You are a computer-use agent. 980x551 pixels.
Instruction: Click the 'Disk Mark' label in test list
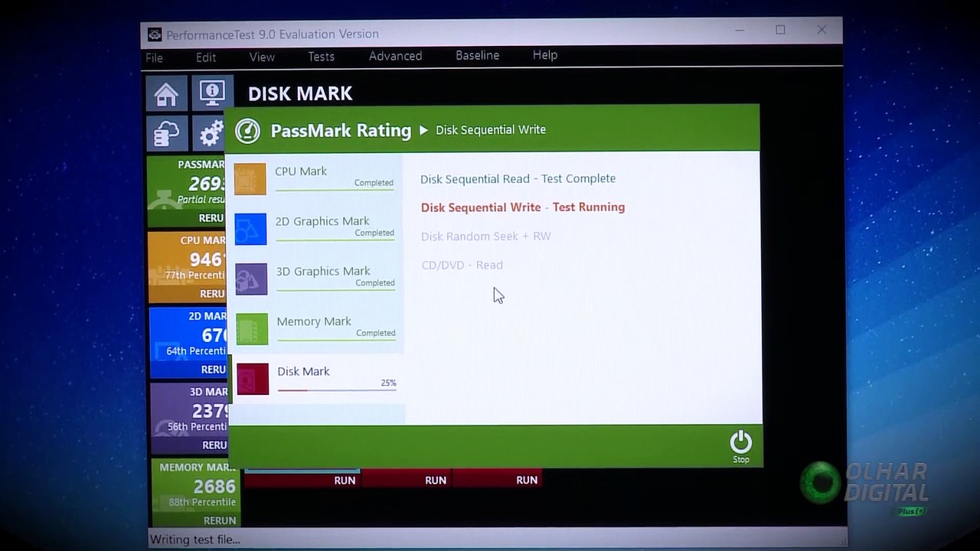coord(303,371)
